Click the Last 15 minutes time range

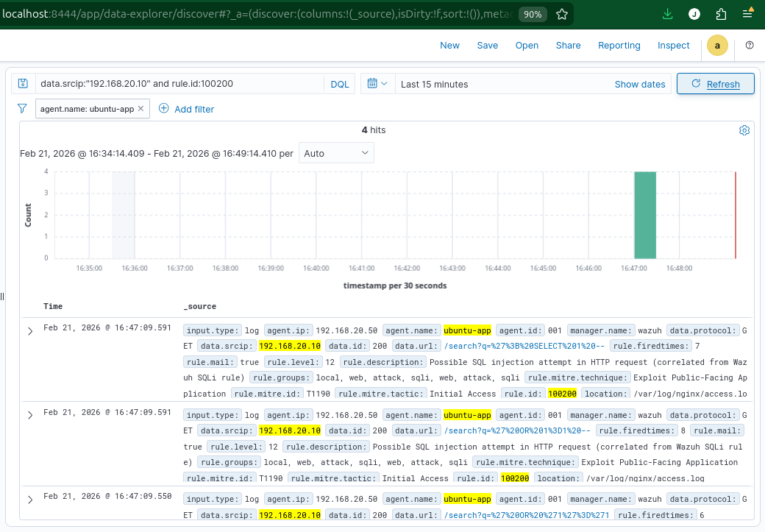point(434,85)
